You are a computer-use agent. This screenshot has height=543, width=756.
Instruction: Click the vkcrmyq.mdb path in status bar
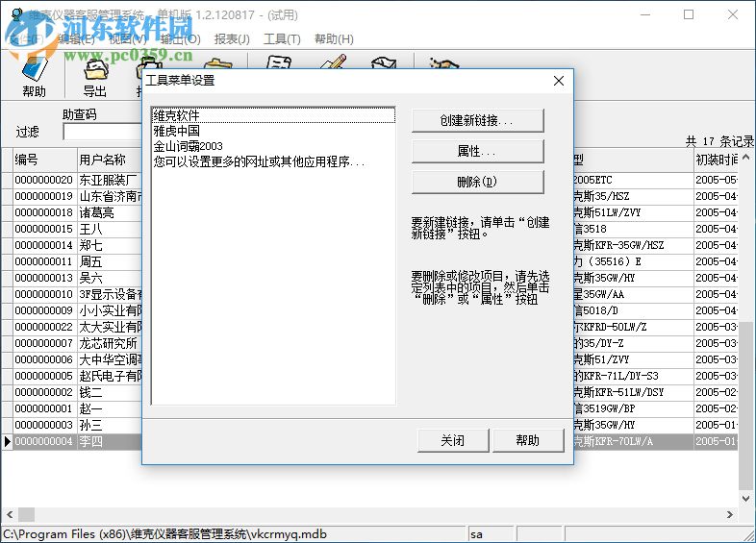tap(165, 534)
